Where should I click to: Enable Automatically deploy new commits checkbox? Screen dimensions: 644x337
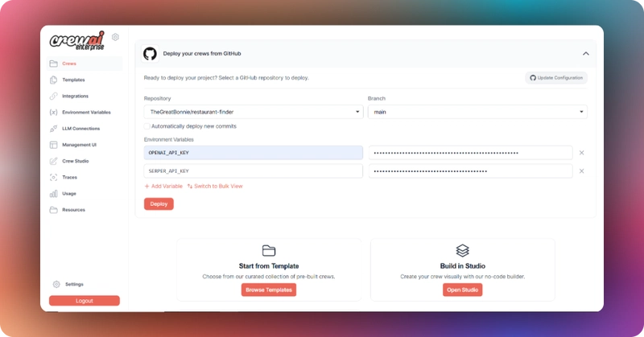pyautogui.click(x=147, y=126)
